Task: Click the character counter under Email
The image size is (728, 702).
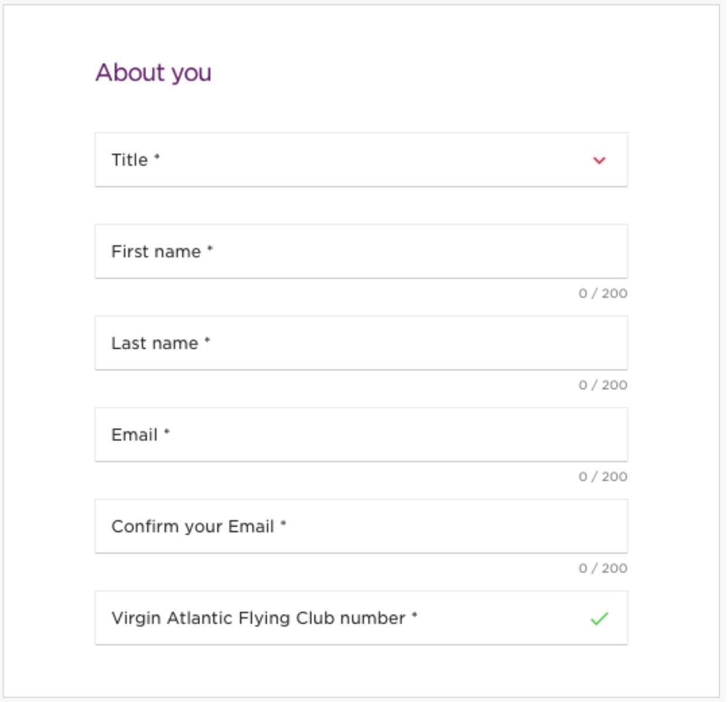Action: pos(603,477)
